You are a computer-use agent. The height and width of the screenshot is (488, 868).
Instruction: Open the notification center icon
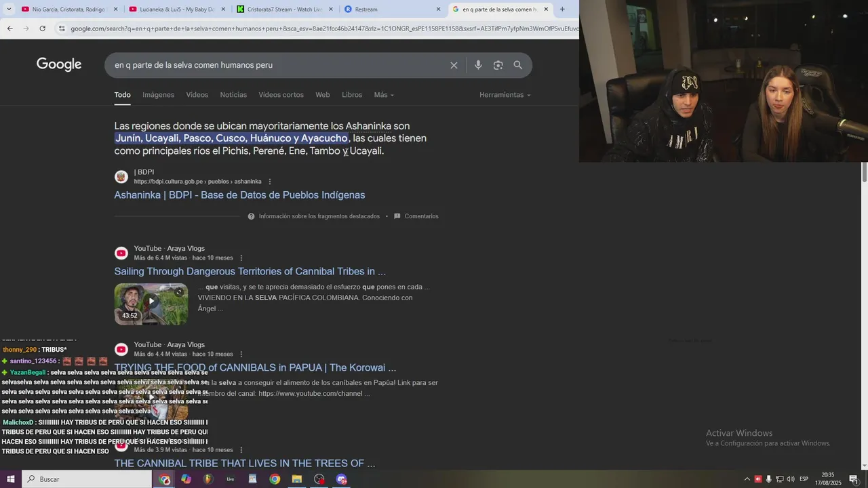[x=854, y=479]
